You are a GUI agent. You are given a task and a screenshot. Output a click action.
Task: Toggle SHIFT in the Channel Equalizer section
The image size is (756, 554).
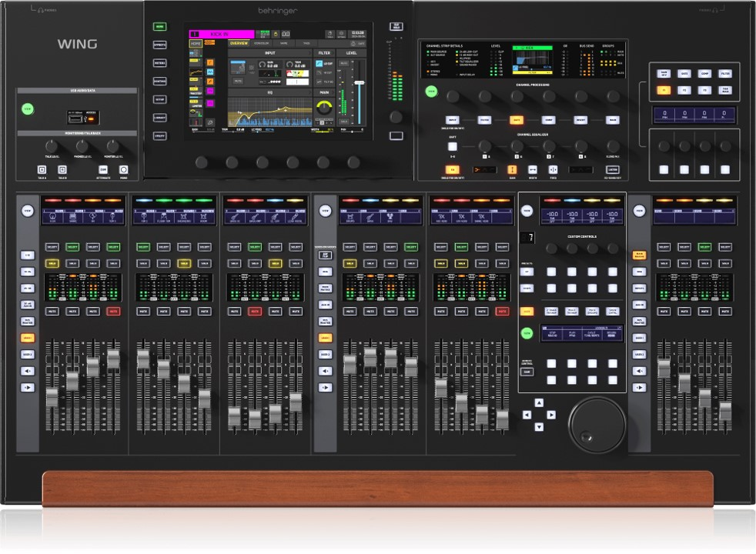(x=453, y=147)
